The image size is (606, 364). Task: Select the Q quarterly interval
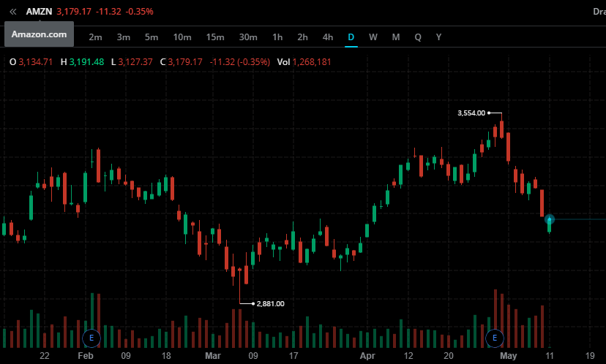click(x=418, y=37)
